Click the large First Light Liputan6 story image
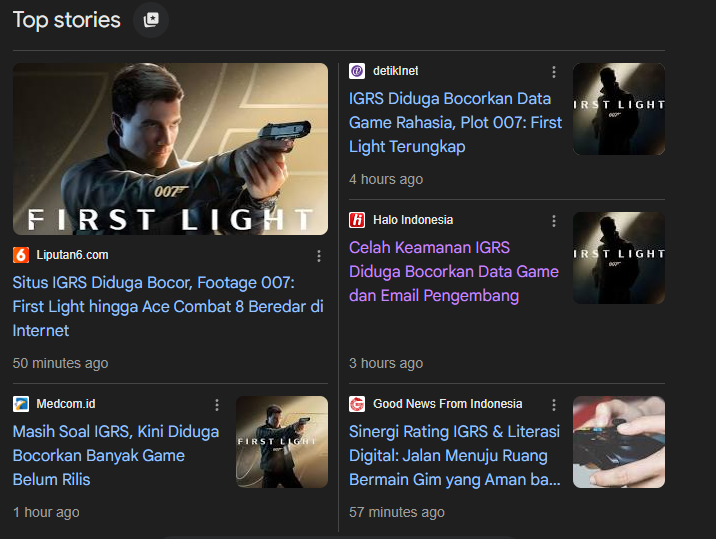The height and width of the screenshot is (539, 716). coord(170,149)
